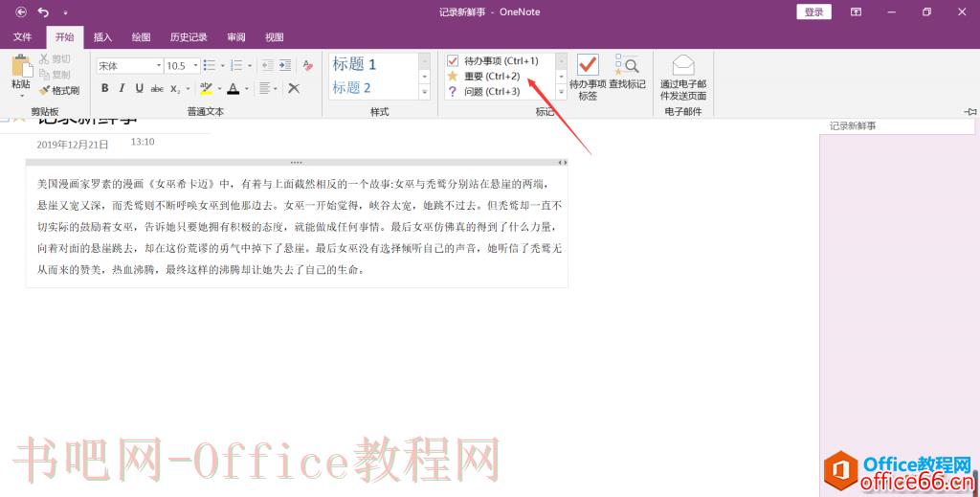This screenshot has height=497, width=980.
Task: Click the page time 13:10
Action: [x=143, y=142]
